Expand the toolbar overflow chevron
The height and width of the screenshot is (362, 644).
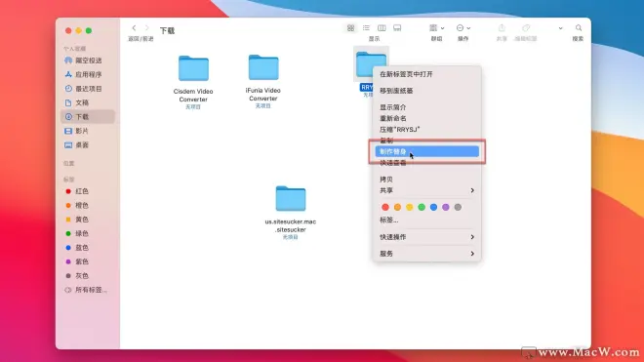560,28
